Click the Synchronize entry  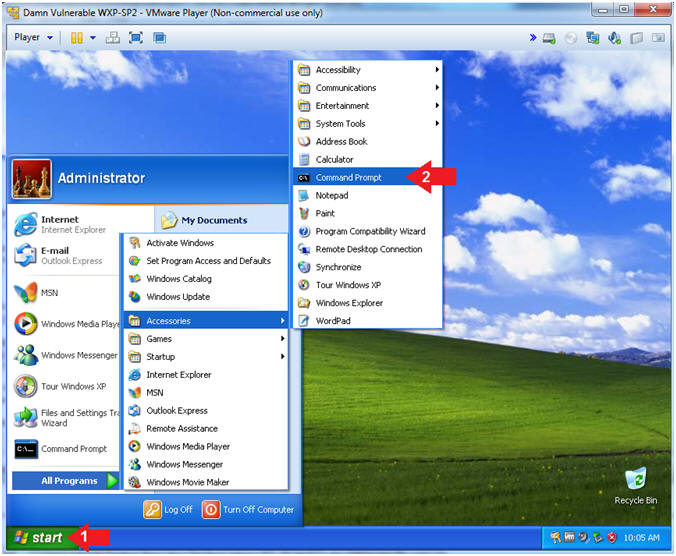[368, 267]
